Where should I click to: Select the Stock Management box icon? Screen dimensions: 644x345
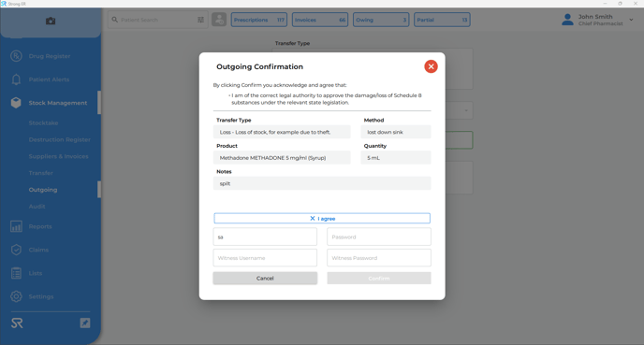tap(16, 103)
